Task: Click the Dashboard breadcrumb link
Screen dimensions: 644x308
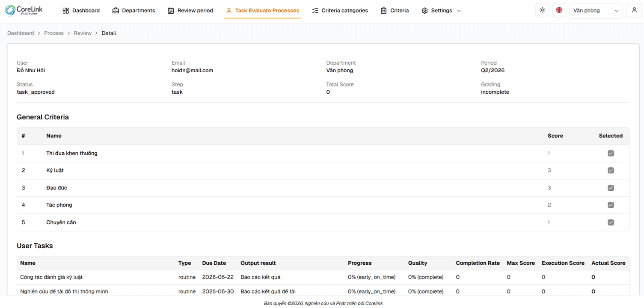Action: 21,33
